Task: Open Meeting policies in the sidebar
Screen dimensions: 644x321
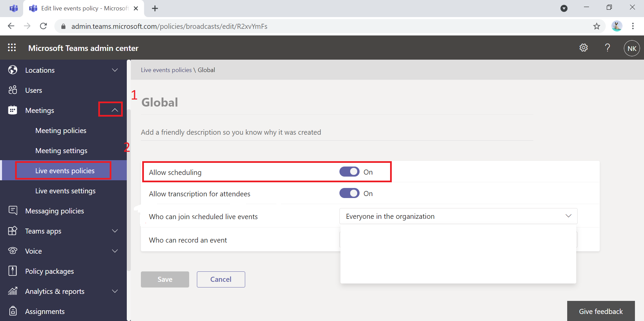Action: pyautogui.click(x=61, y=130)
